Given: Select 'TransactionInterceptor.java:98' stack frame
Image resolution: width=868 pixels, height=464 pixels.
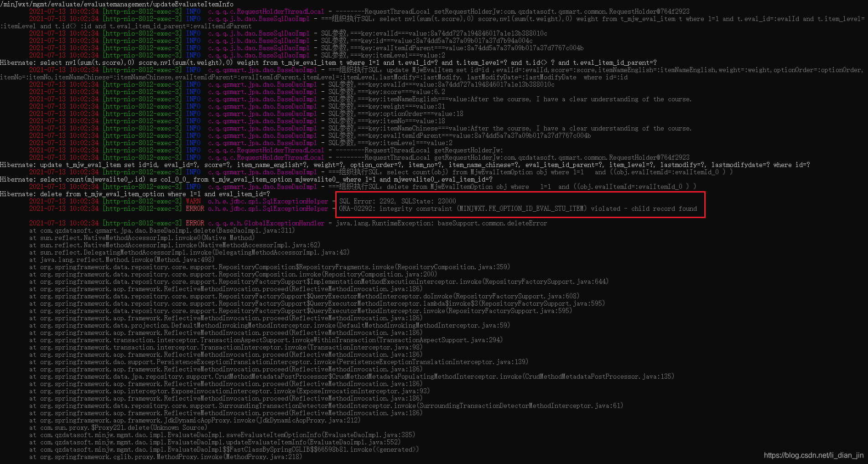Looking at the screenshot, I should click(x=226, y=347).
